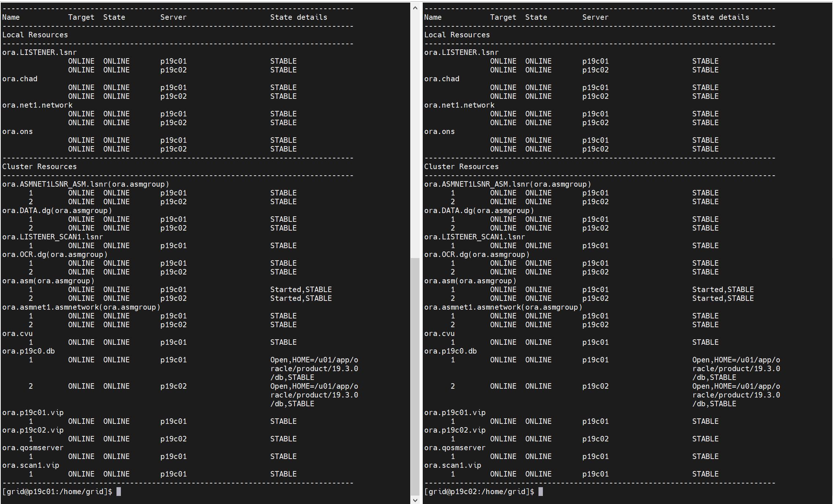The height and width of the screenshot is (504, 833).
Task: Click 'State details' header in left terminal
Action: pyautogui.click(x=299, y=17)
